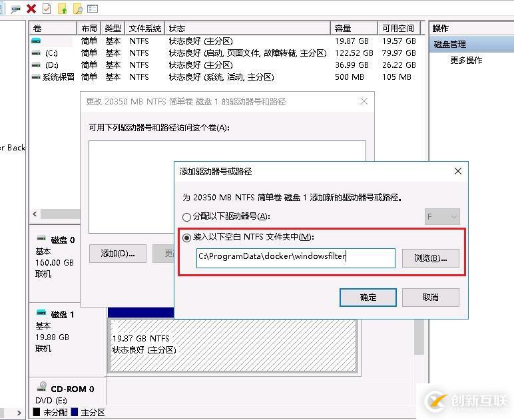Select the 系统保留 volume drive icon
The height and width of the screenshot is (420, 514).
pyautogui.click(x=36, y=77)
